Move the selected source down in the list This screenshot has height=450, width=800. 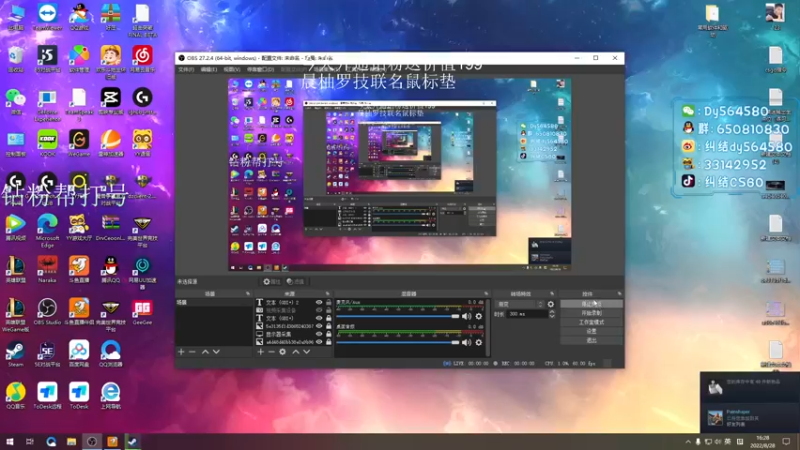click(307, 352)
